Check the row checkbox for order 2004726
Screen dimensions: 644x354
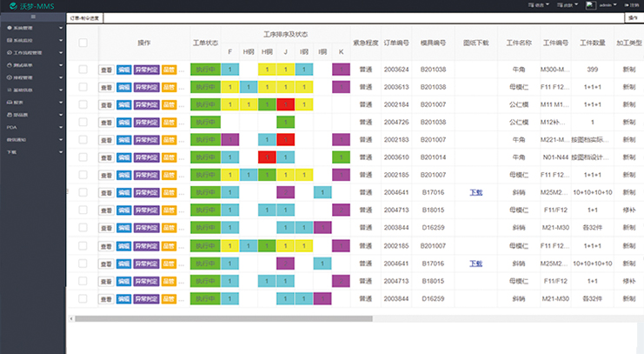pos(83,122)
